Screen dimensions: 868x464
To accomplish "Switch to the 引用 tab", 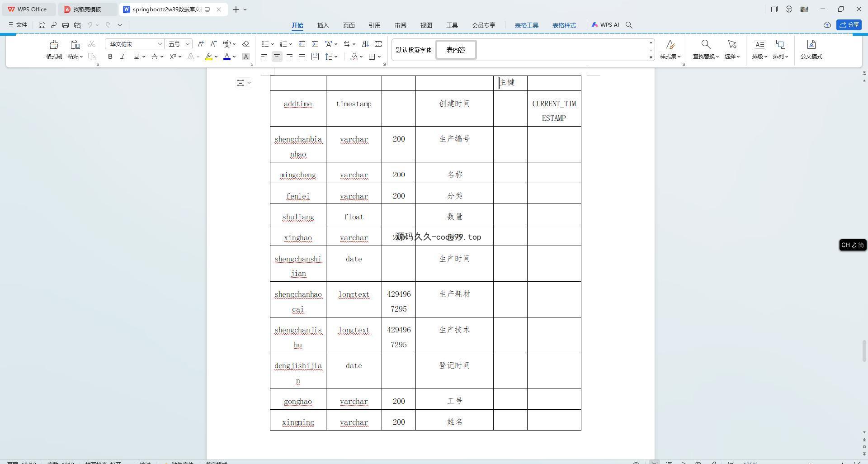I will [x=375, y=25].
